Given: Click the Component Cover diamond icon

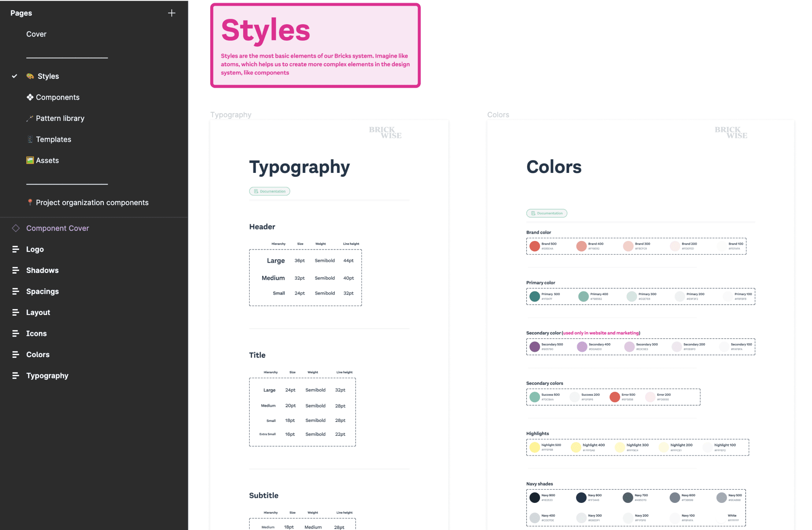Looking at the screenshot, I should point(16,228).
